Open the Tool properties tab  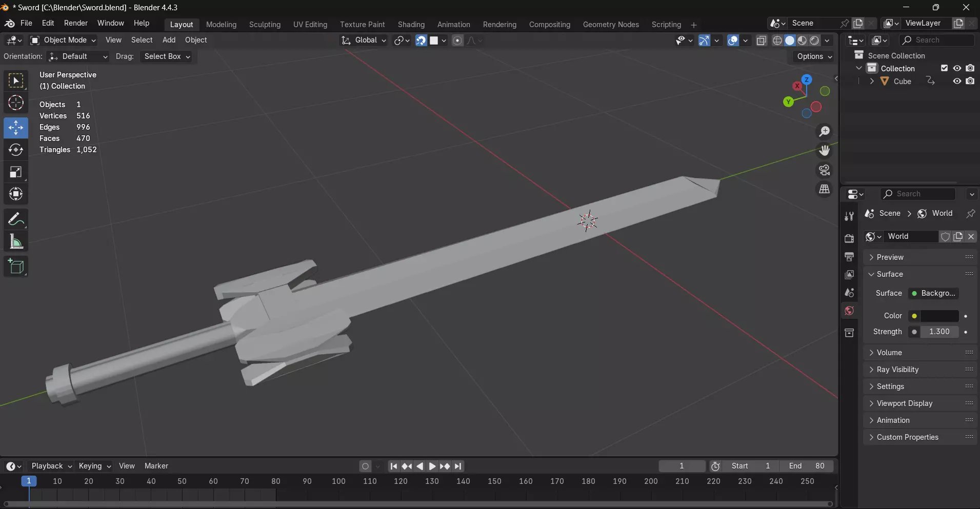point(849,217)
